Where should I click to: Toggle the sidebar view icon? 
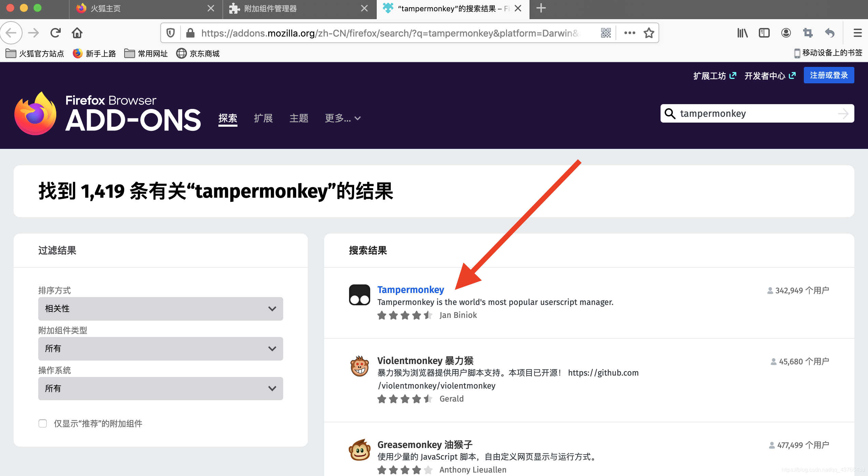pyautogui.click(x=764, y=33)
